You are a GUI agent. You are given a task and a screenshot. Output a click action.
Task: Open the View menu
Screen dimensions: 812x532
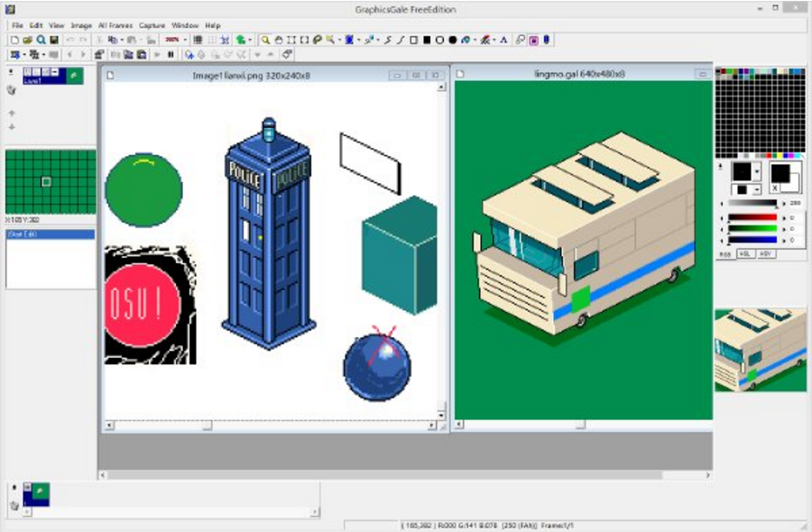point(57,25)
